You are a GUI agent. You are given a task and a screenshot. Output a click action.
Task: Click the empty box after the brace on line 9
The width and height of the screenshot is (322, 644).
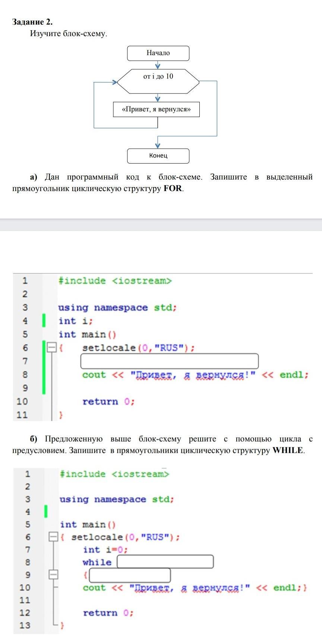130,575
